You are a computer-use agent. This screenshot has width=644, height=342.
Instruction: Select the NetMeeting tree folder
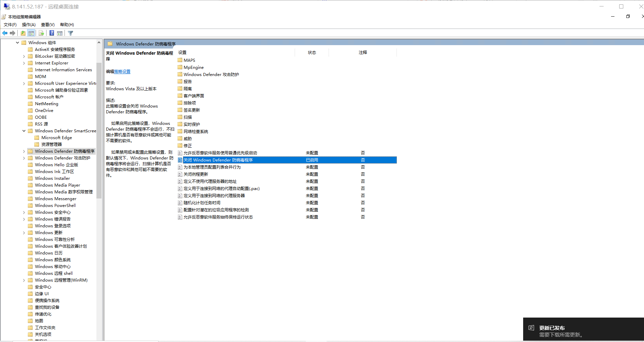(47, 104)
